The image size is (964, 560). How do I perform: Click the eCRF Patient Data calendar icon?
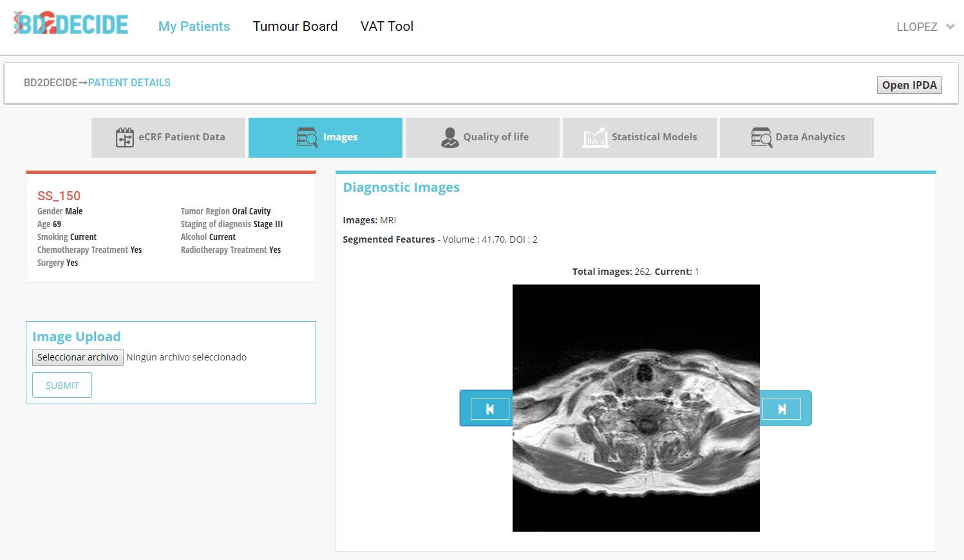click(124, 137)
